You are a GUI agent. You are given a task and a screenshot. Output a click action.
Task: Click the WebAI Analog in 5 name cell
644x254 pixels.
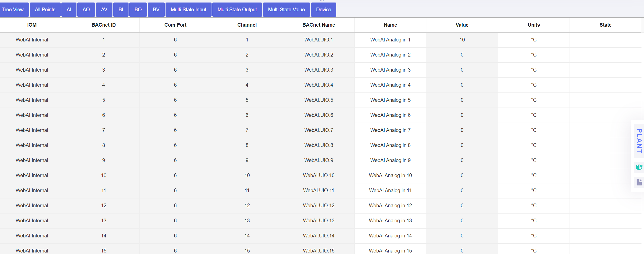(x=390, y=100)
